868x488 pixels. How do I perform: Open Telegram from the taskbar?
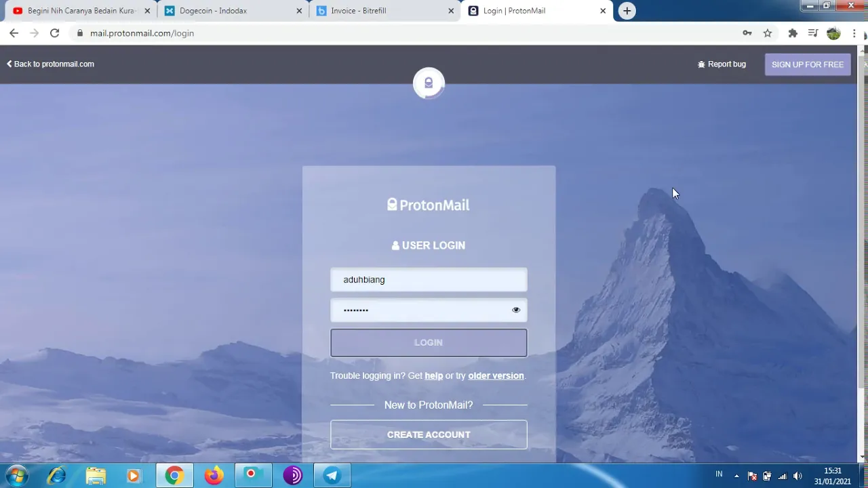coord(332,476)
